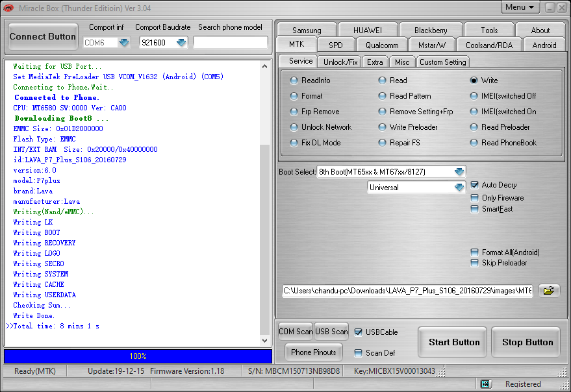
Task: Switch to Coolsand/RDA tab
Action: pyautogui.click(x=489, y=45)
